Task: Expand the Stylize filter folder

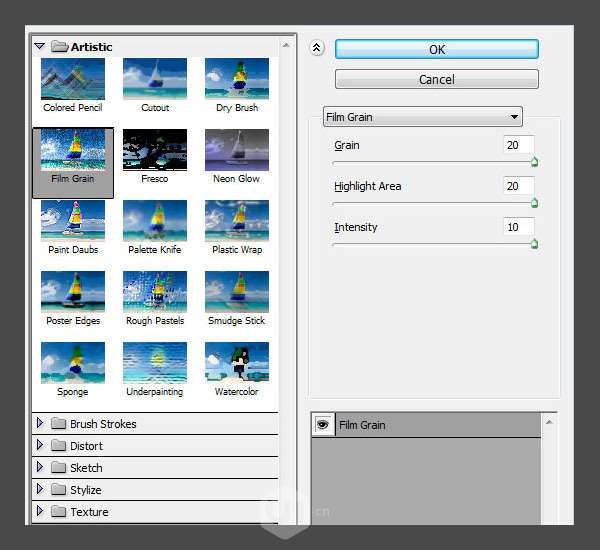Action: 40,489
